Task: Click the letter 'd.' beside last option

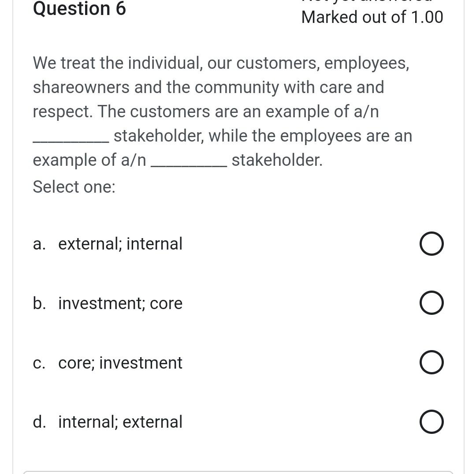Action: (x=39, y=422)
